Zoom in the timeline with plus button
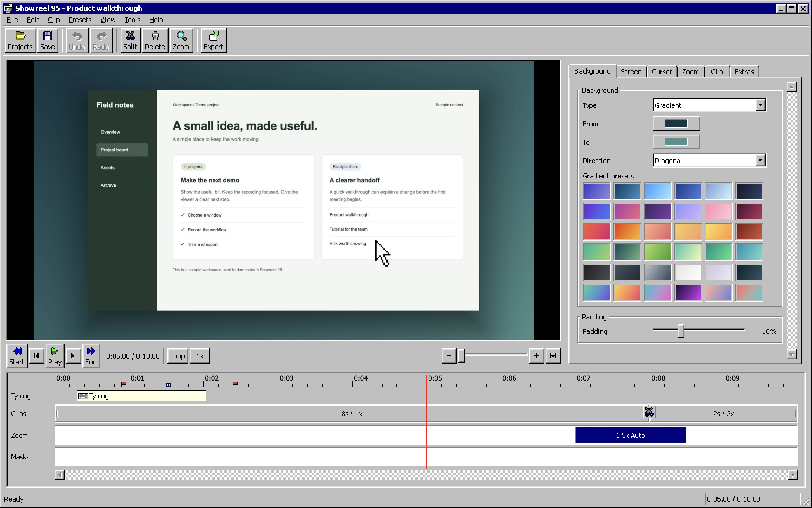The height and width of the screenshot is (508, 812). tap(536, 356)
